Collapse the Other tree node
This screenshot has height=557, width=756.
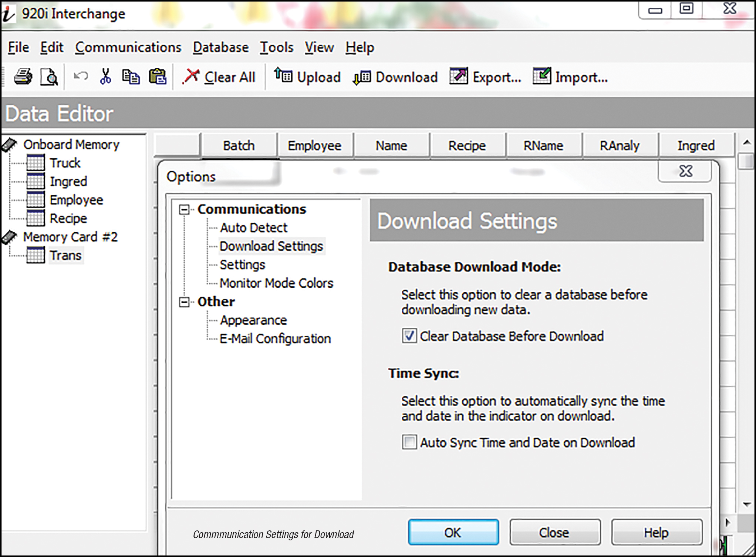click(184, 302)
